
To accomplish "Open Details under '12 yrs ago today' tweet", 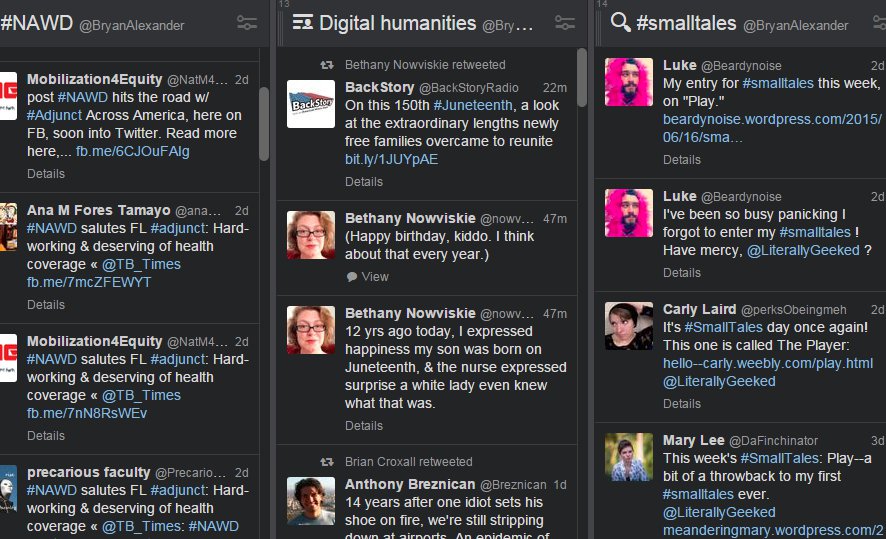I will click(364, 426).
